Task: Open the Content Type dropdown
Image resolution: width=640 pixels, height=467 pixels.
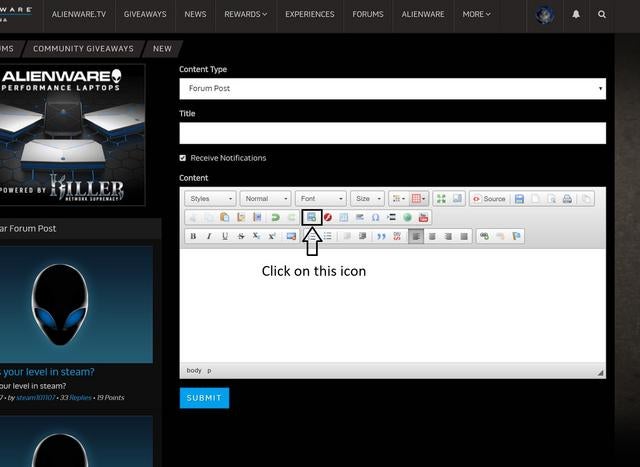Action: coord(393,89)
